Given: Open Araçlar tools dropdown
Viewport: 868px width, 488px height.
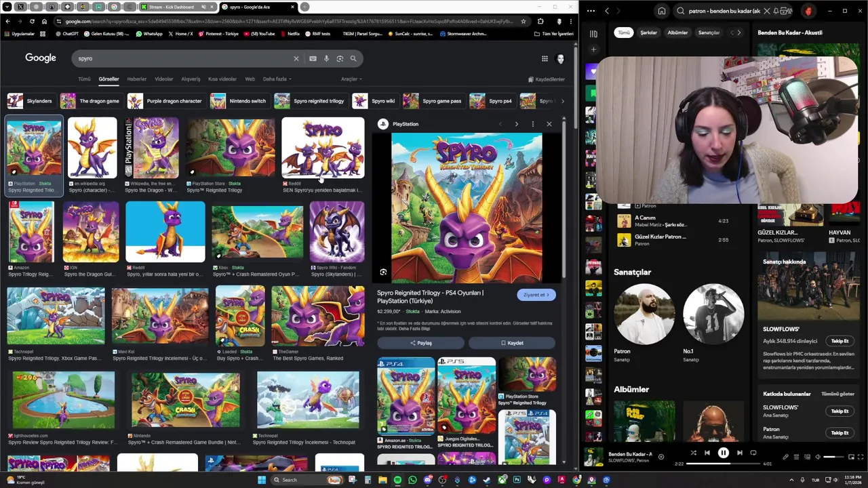Looking at the screenshot, I should (x=351, y=79).
